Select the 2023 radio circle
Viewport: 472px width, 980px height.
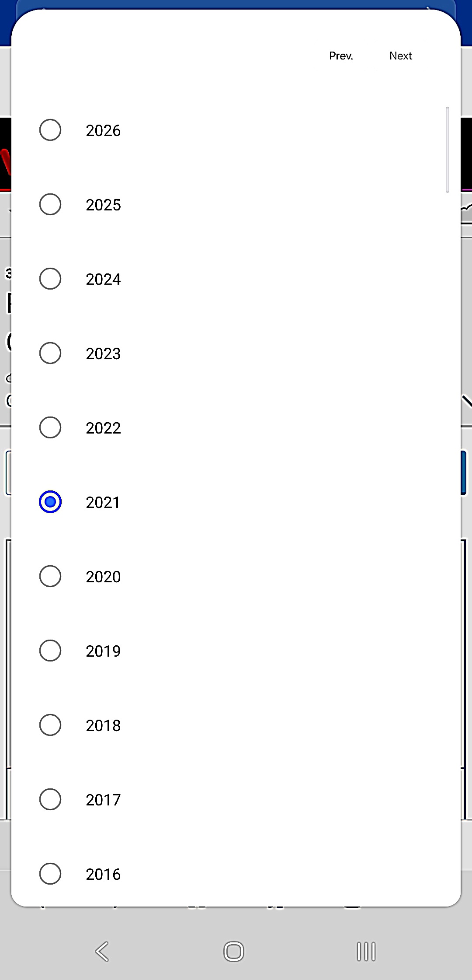pyautogui.click(x=50, y=353)
